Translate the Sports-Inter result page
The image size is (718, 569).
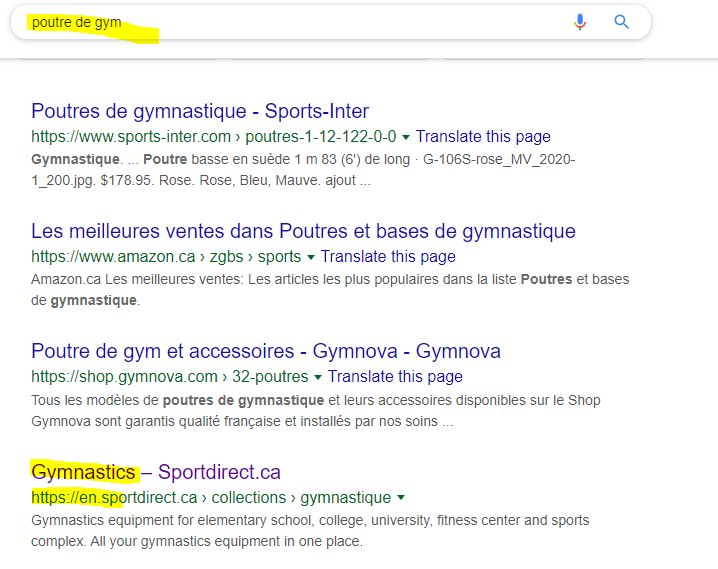point(483,136)
